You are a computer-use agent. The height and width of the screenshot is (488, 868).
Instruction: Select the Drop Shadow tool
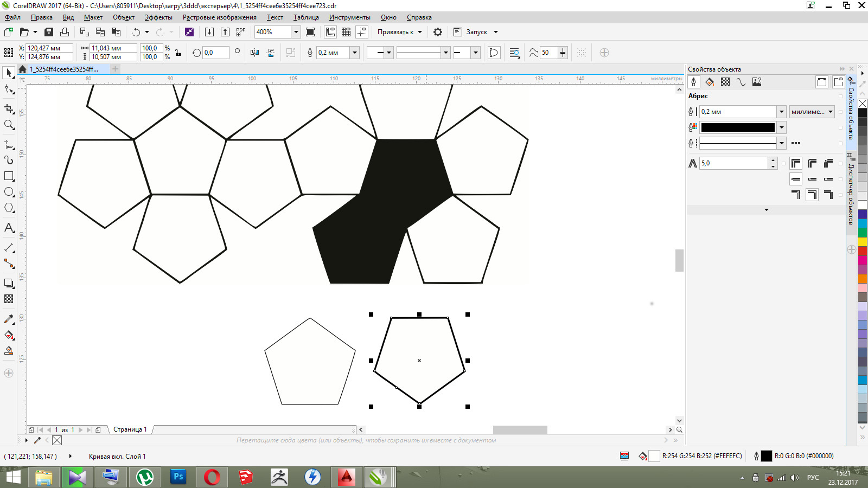[9, 283]
